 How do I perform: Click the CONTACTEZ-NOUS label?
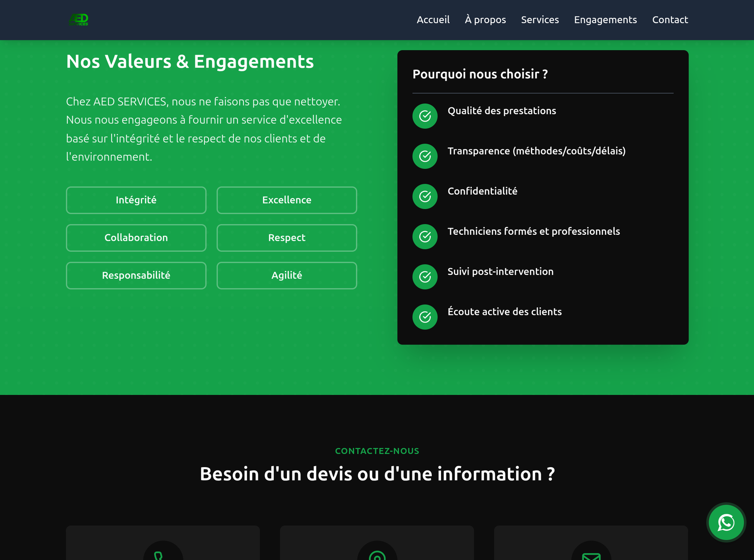377,451
